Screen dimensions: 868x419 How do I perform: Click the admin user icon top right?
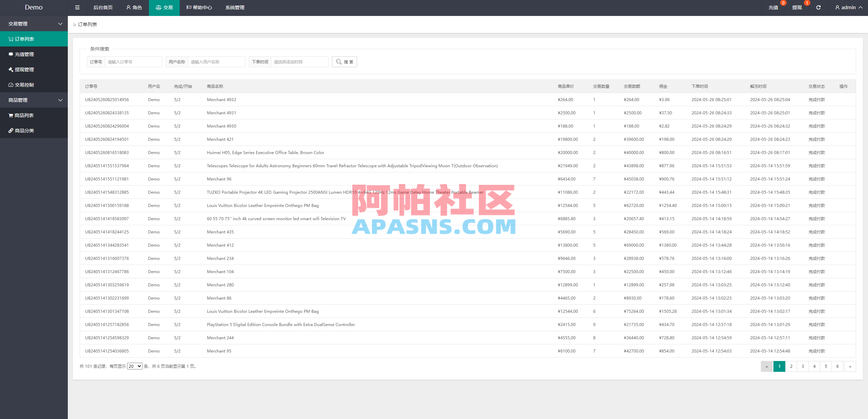(x=837, y=7)
